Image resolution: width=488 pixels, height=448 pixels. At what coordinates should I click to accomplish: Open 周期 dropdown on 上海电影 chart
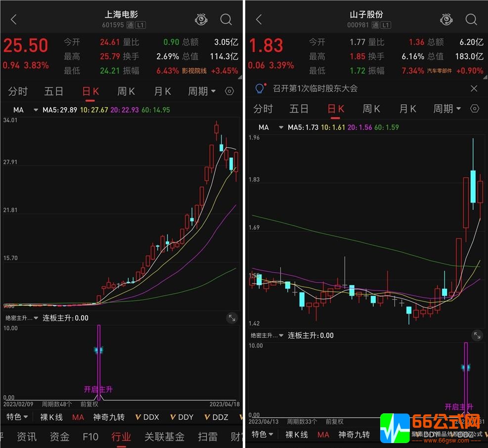click(x=202, y=91)
